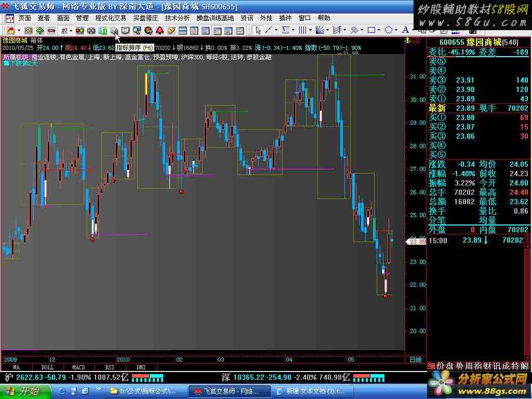
Task: Click the 豫园商城 stock name in chart header
Action: tap(15, 41)
